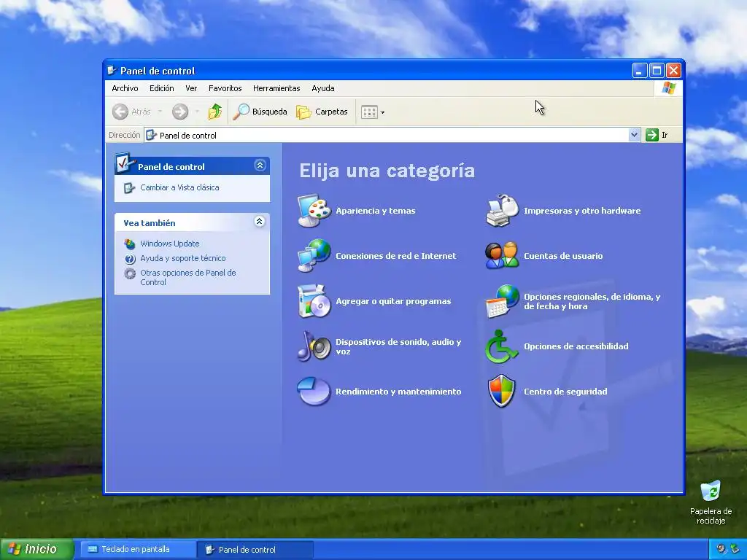Open the Apariencia y temas palette icon
Screen dimensions: 747x560
coord(314,211)
